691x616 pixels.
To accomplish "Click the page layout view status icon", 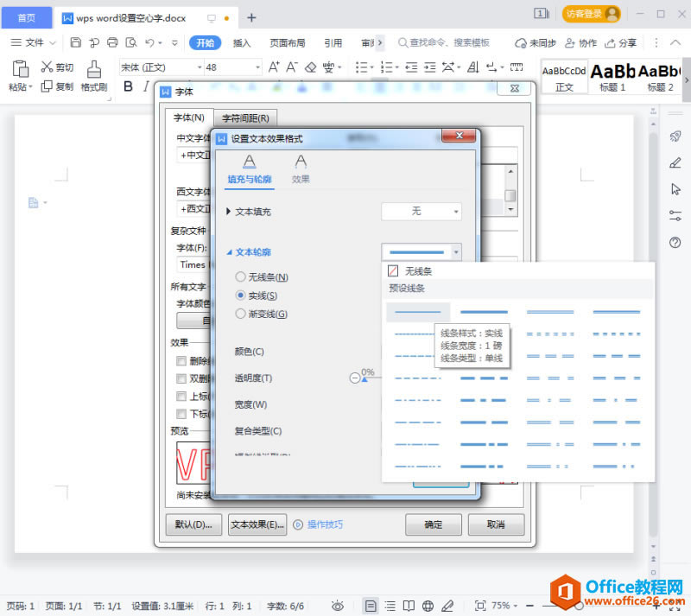I will point(371,606).
